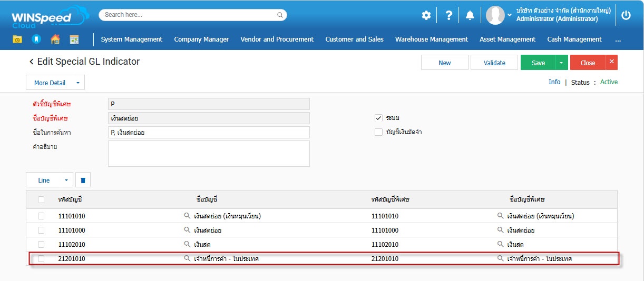Delete line using trash icon

click(x=83, y=180)
